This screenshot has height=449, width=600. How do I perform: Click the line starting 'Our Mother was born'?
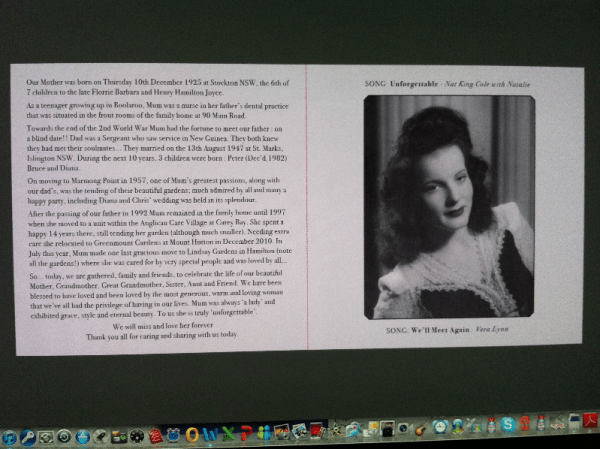[x=157, y=82]
